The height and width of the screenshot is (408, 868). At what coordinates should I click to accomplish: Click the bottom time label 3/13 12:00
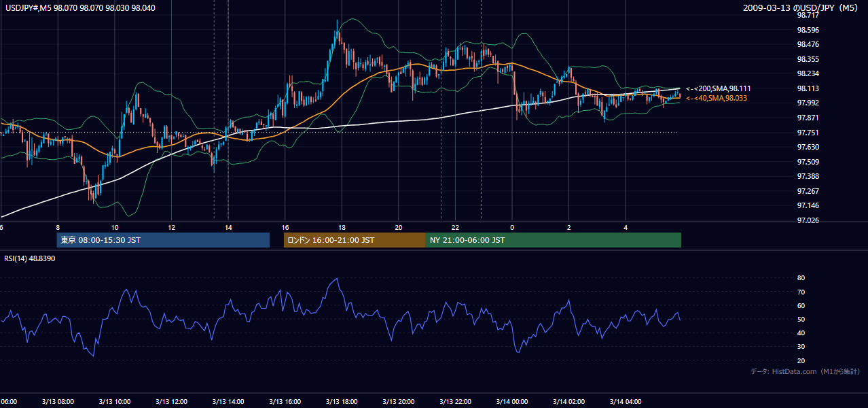click(171, 402)
